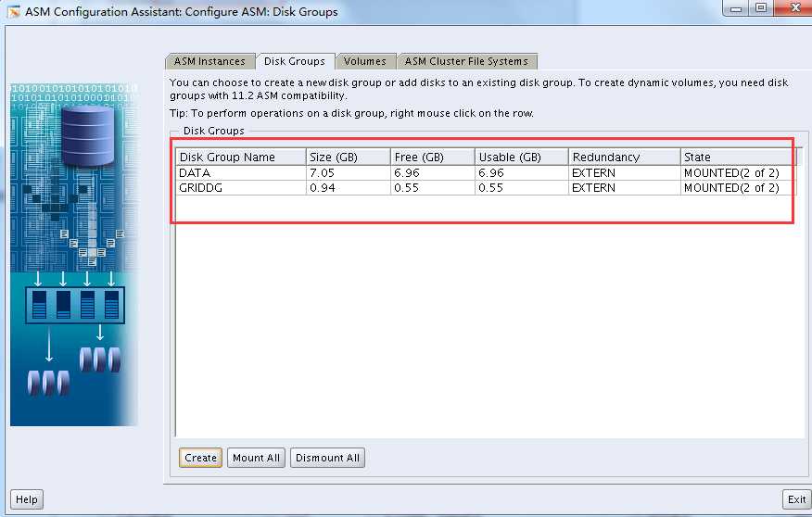Click the Size (GB) column header
The width and height of the screenshot is (812, 517).
[349, 157]
